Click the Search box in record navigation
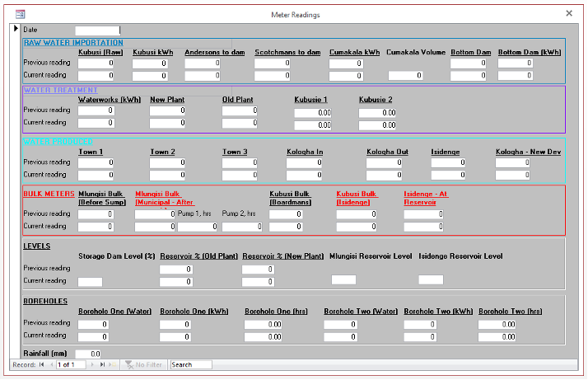Viewport: 588px width, 380px height. point(191,364)
